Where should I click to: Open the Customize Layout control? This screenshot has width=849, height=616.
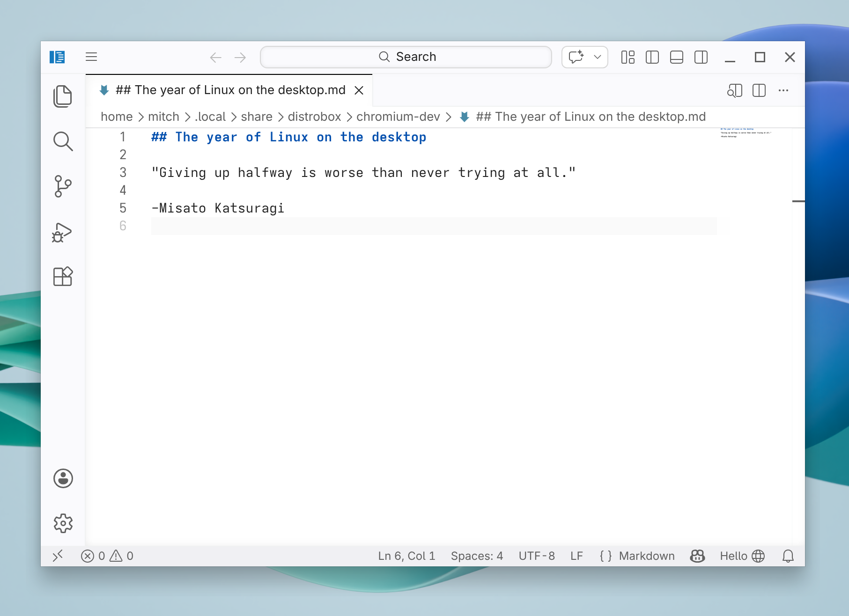(628, 57)
